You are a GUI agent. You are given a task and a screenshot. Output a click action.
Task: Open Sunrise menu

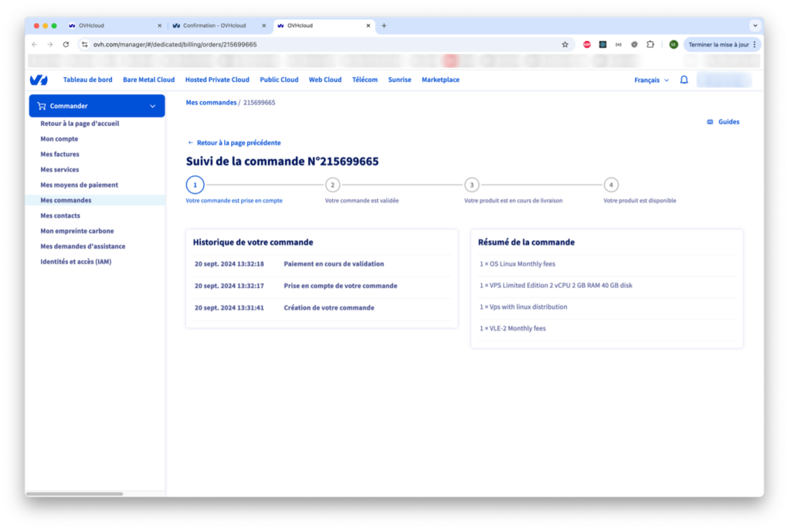399,80
